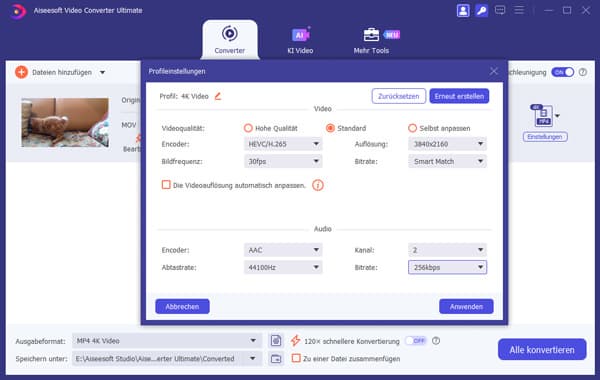This screenshot has height=380, width=600.
Task: Click the help icon beside acceleration toggle
Action: click(583, 72)
